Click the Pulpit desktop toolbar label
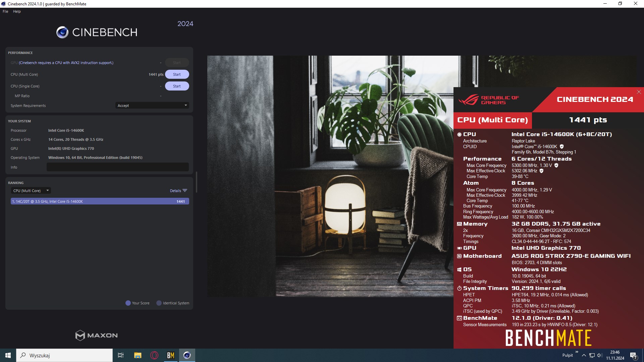Screen dimensions: 644x362 click(x=568, y=355)
